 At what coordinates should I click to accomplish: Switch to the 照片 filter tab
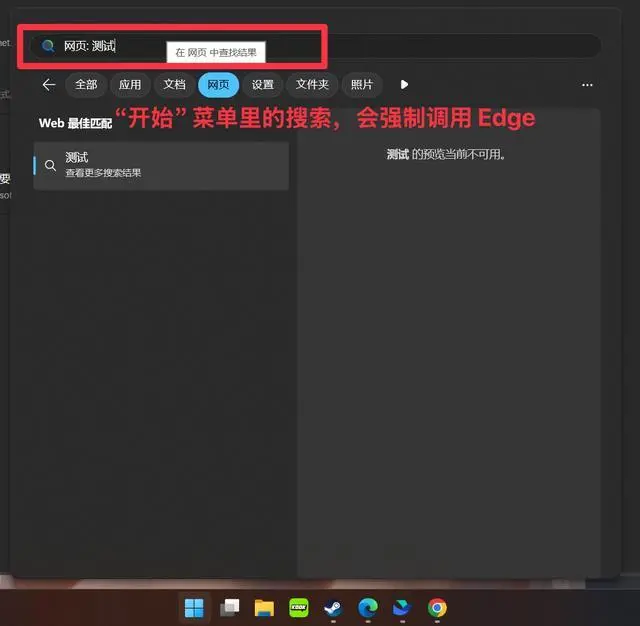pyautogui.click(x=362, y=85)
